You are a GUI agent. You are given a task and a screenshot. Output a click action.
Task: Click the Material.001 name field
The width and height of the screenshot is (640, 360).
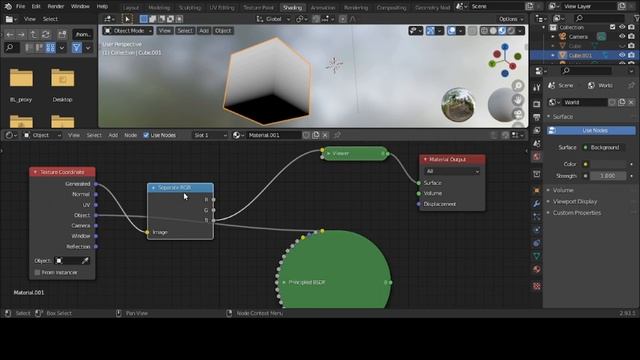pyautogui.click(x=273, y=135)
